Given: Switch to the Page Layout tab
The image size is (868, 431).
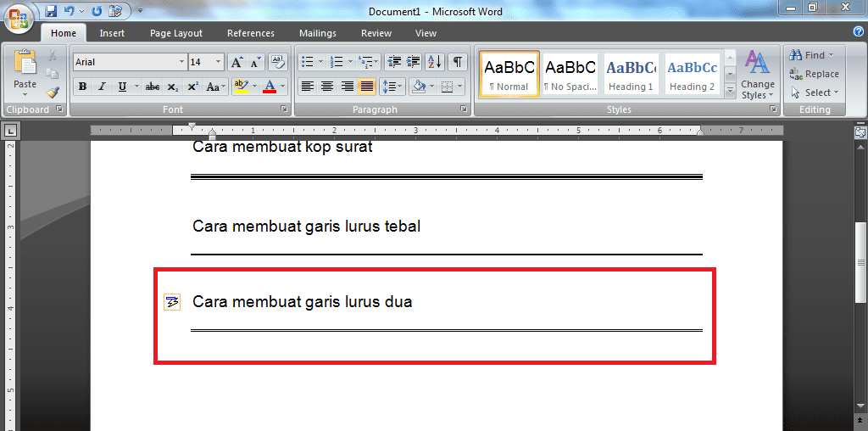Looking at the screenshot, I should tap(176, 33).
